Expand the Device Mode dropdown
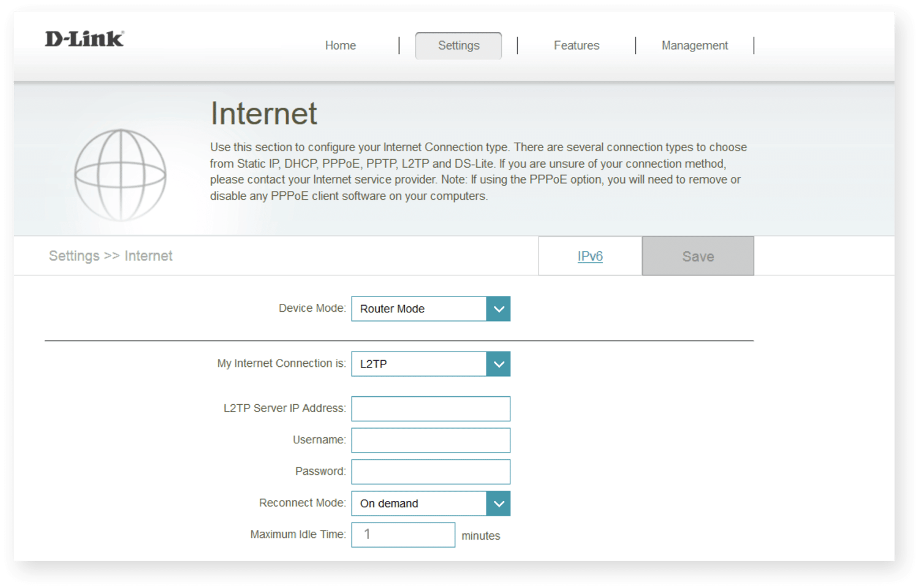 click(431, 309)
